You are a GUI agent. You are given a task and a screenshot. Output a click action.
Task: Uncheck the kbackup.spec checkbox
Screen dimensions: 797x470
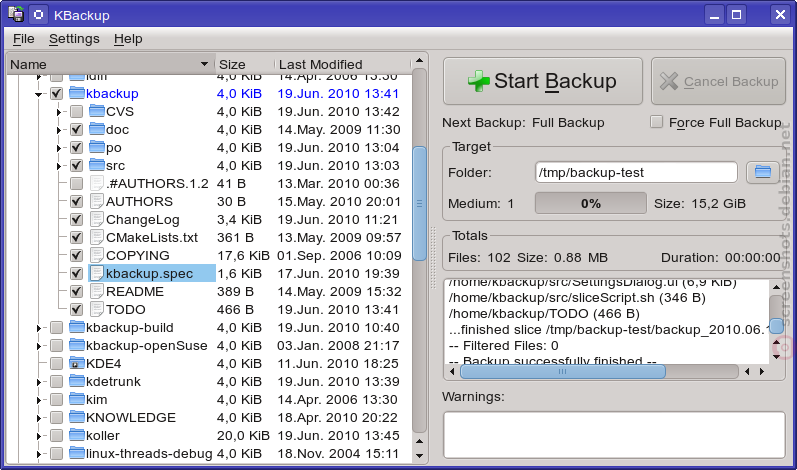coord(76,273)
